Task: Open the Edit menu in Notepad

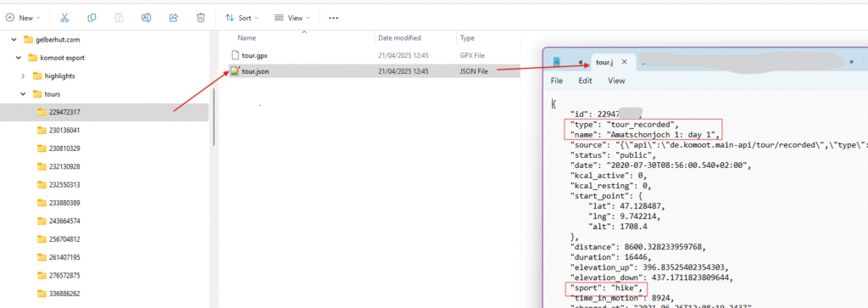Action: click(x=585, y=81)
